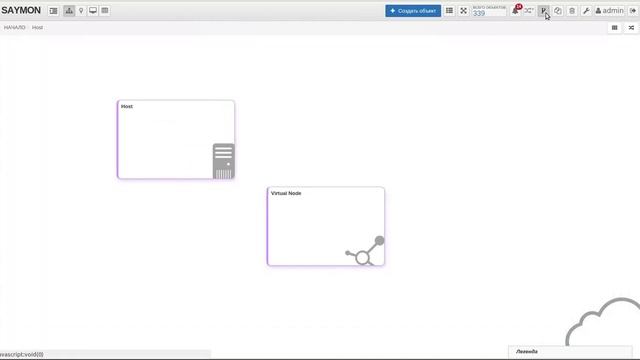Open the monitor dashboard view icon
This screenshot has width=640, height=360.
pos(93,11)
